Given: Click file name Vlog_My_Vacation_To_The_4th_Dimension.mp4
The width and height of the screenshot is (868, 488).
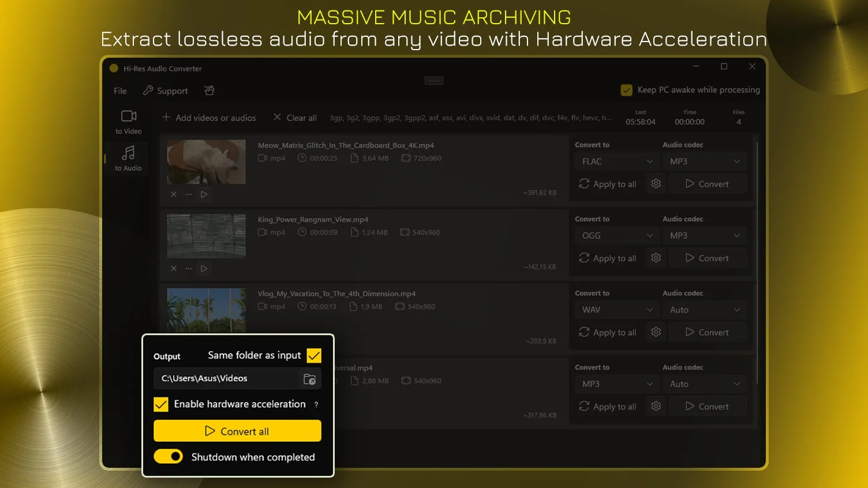Looking at the screenshot, I should point(336,294).
